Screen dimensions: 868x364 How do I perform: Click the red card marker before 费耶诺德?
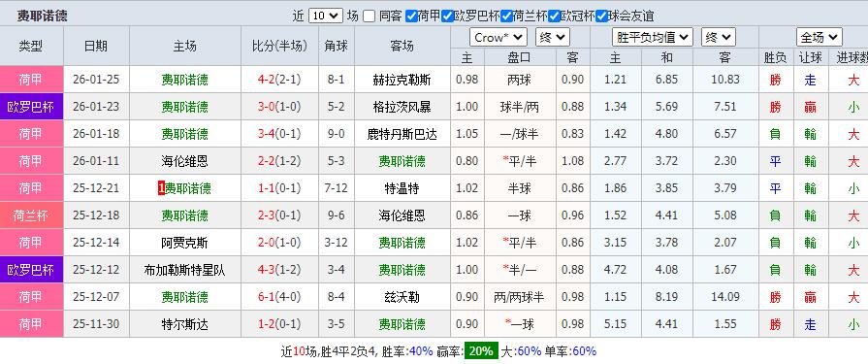click(x=161, y=188)
